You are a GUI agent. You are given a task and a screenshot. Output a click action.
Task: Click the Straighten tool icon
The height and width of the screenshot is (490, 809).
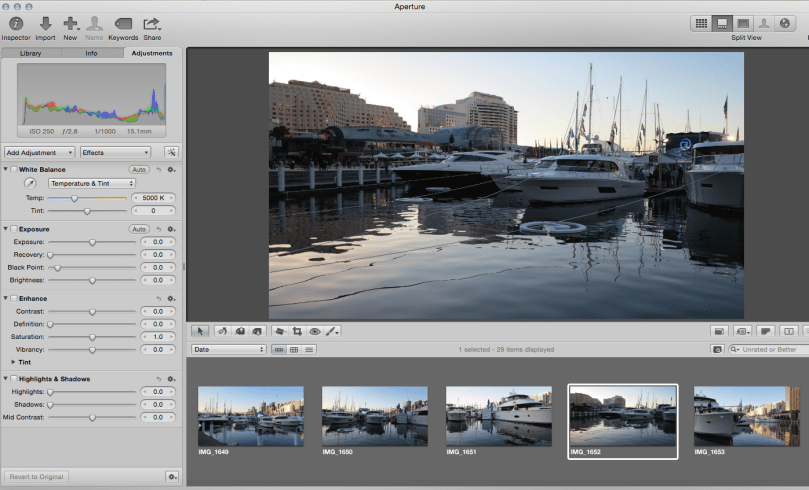(280, 330)
